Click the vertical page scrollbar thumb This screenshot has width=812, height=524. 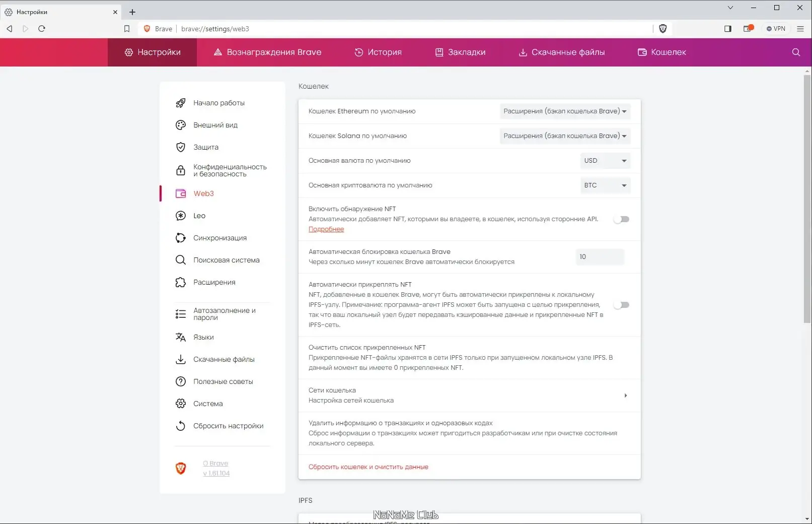(807, 199)
